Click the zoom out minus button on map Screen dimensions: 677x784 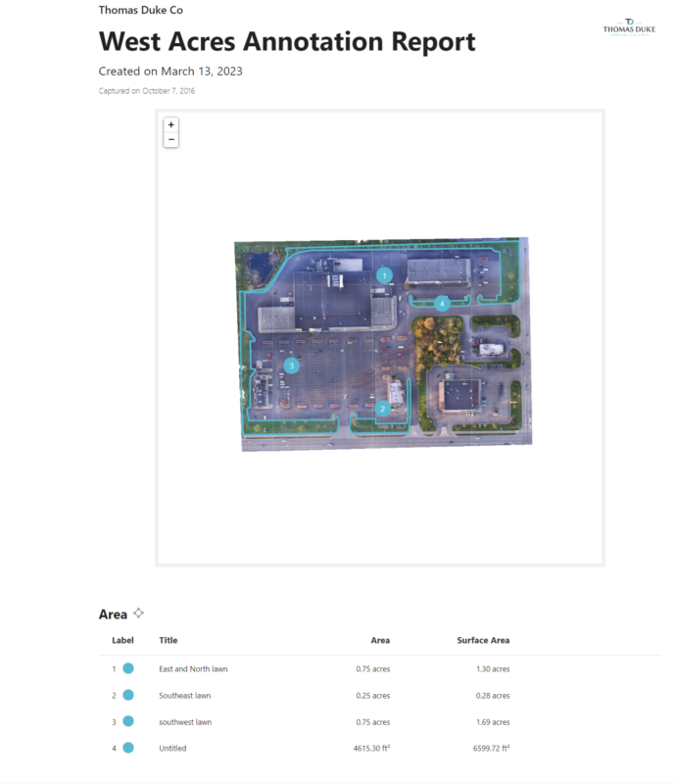171,140
